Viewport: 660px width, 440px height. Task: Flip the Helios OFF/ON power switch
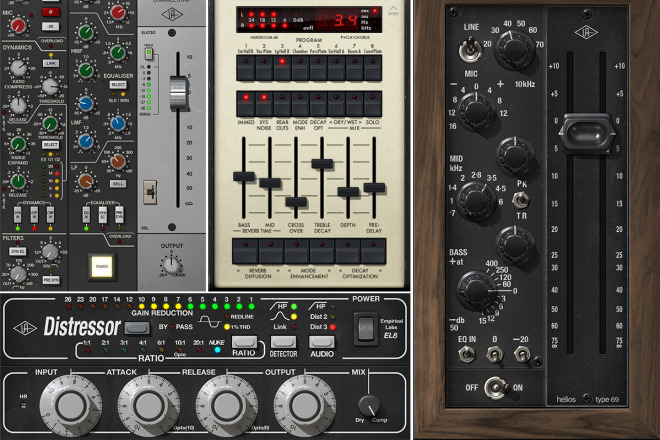(x=495, y=388)
